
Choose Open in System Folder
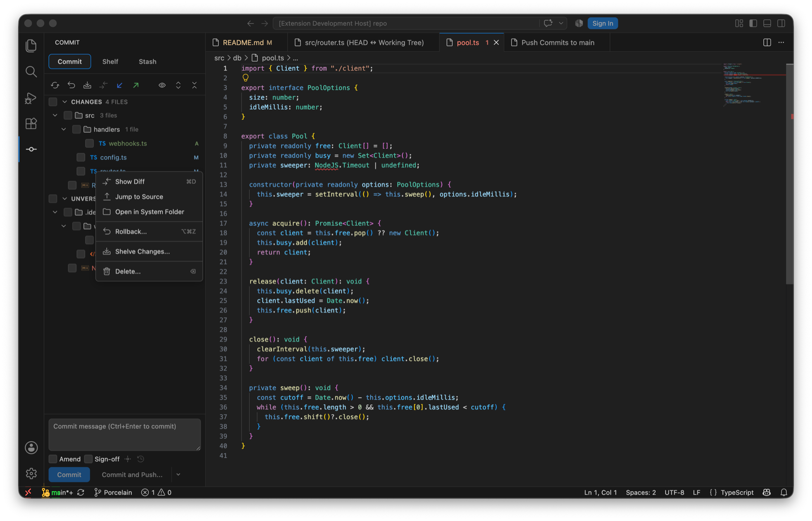(149, 212)
